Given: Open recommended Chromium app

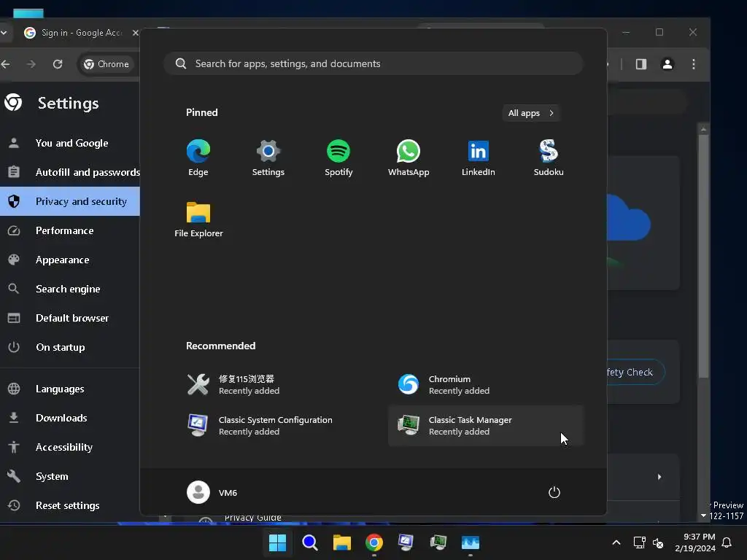Looking at the screenshot, I should (x=485, y=385).
